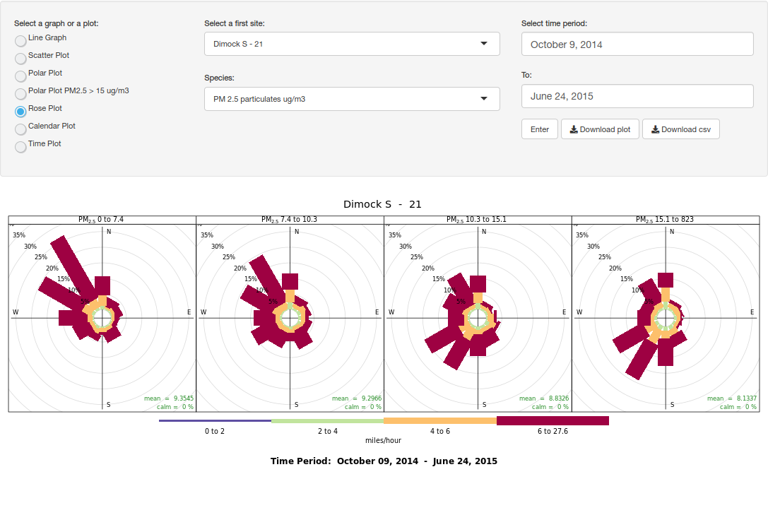Click the first rose plot chart
Screen dimensions: 768x532
pyautogui.click(x=102, y=318)
